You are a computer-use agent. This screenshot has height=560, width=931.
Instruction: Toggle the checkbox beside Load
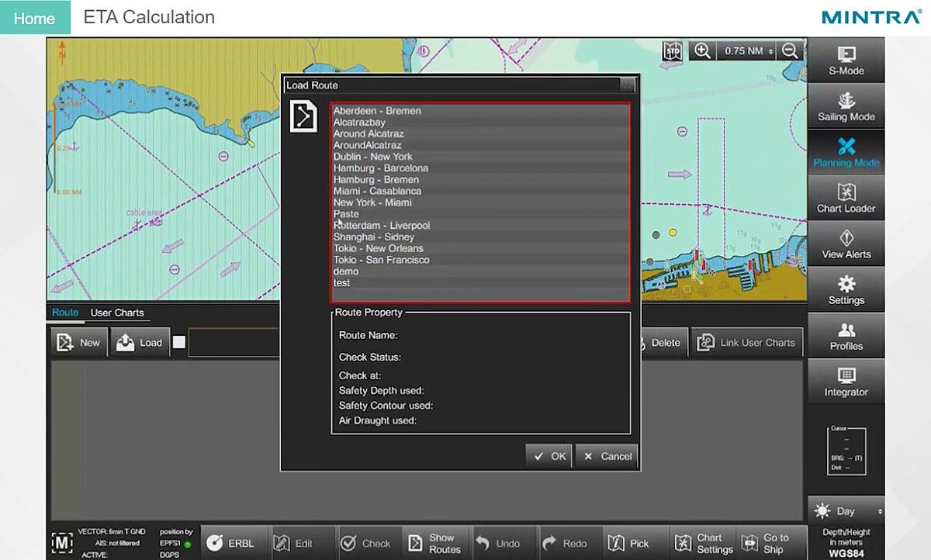[x=179, y=343]
